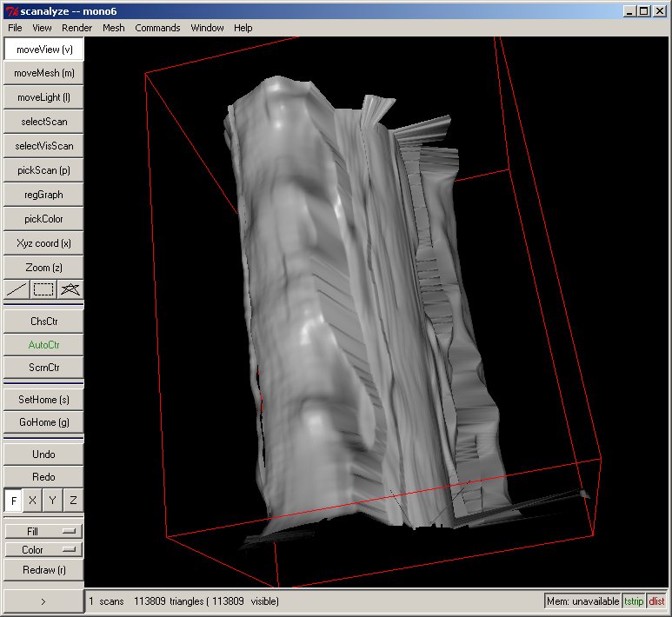Click the GoHome (g) button
Image resolution: width=672 pixels, height=617 pixels.
pos(43,422)
